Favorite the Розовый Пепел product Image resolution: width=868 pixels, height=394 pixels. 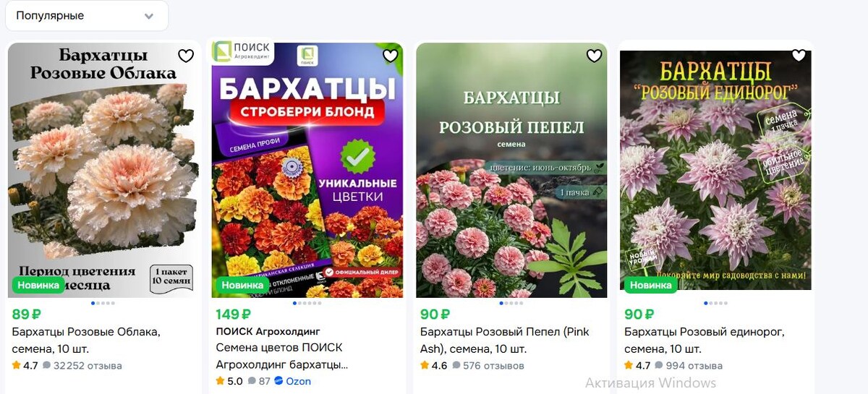tap(595, 56)
